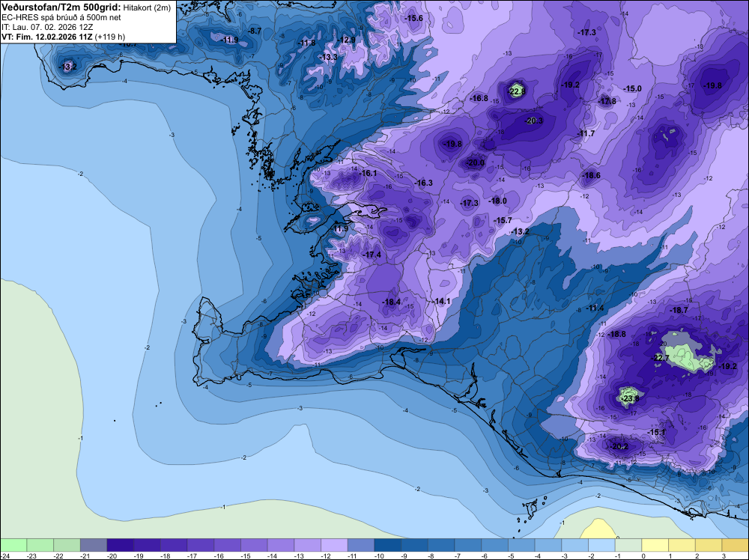Image resolution: width=749 pixels, height=560 pixels.
Task: Click the -14.1 temperature label
Action: coord(442,301)
